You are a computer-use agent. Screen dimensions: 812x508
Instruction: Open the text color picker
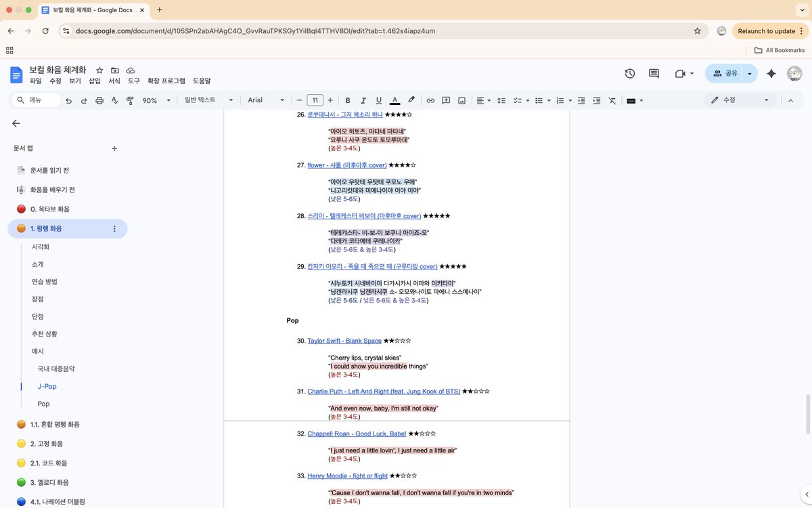coord(395,100)
